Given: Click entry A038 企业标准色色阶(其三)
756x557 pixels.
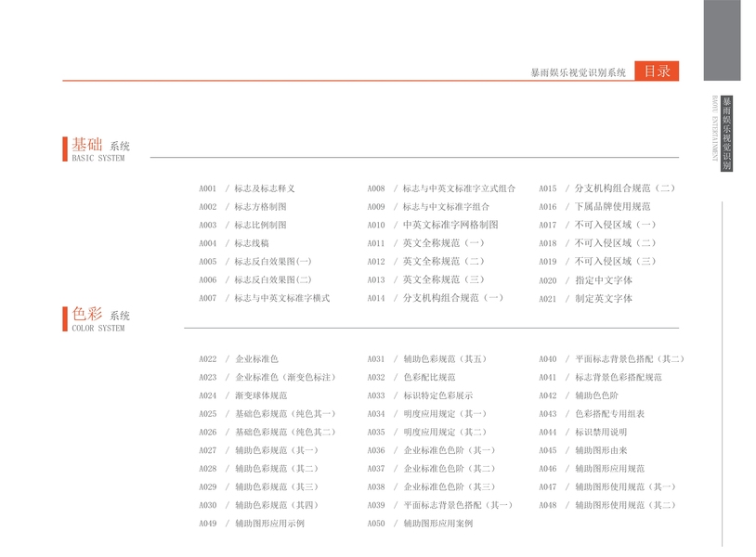Looking at the screenshot, I should click(431, 487).
